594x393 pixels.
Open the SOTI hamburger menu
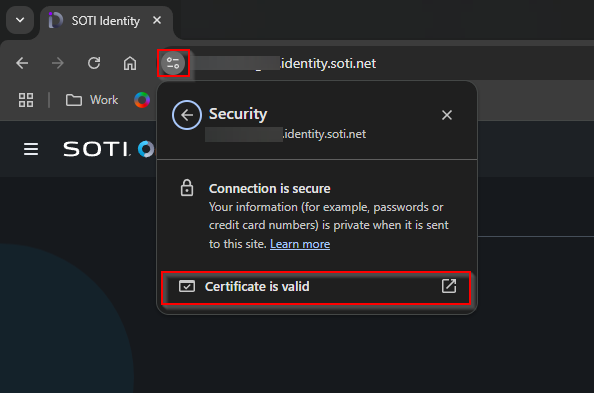click(31, 149)
